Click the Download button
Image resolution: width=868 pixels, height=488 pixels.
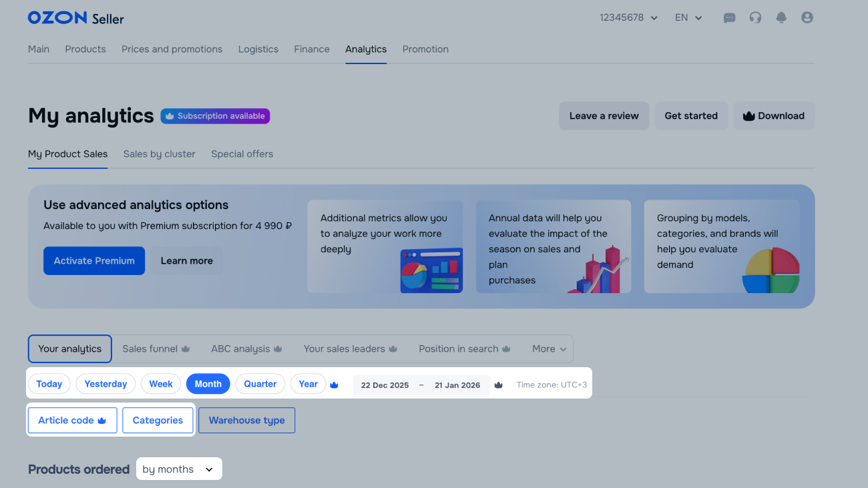tap(774, 116)
